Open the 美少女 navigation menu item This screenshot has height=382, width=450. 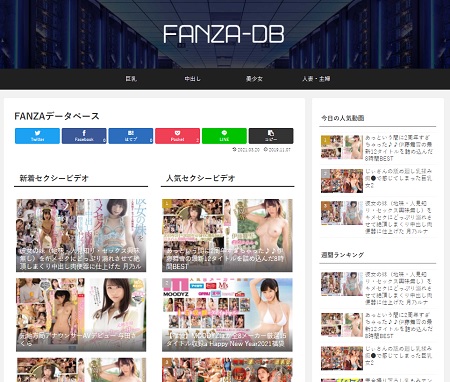tap(254, 79)
